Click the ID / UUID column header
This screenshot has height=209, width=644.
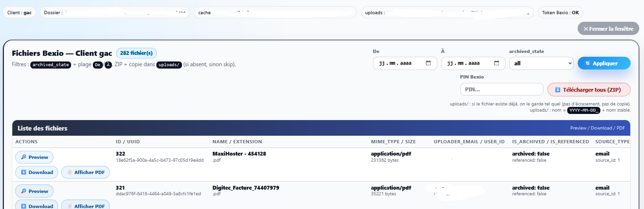[x=127, y=141]
